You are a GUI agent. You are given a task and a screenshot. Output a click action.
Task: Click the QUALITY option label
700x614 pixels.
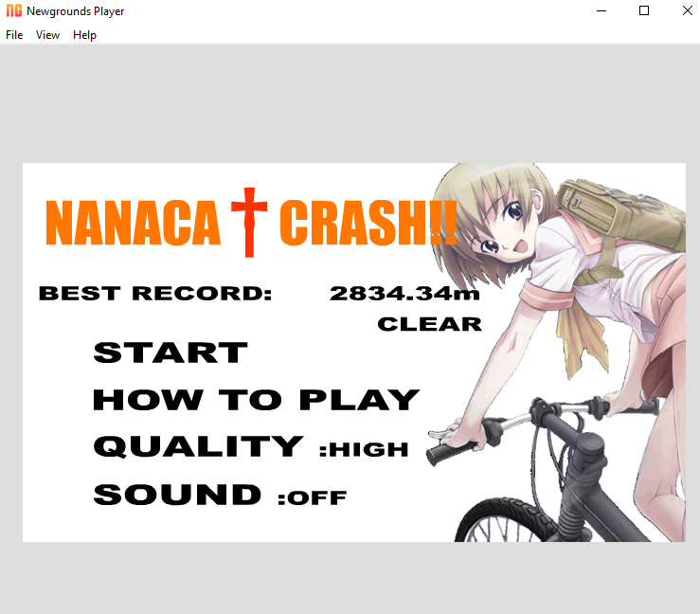pyautogui.click(x=197, y=446)
